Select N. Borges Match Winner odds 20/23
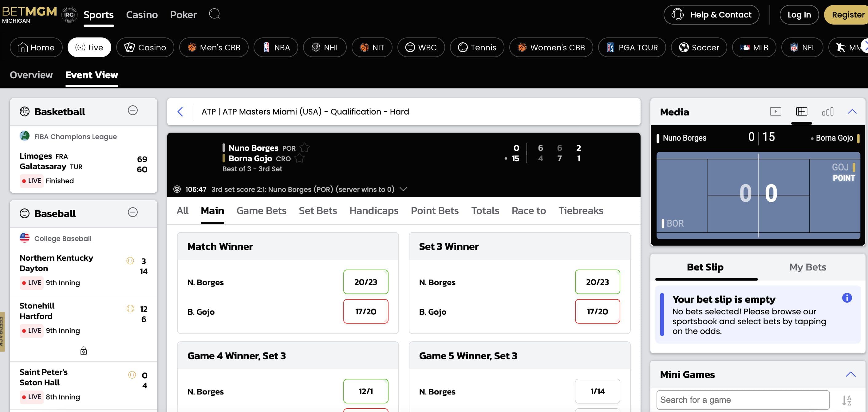The width and height of the screenshot is (868, 412). click(x=365, y=282)
